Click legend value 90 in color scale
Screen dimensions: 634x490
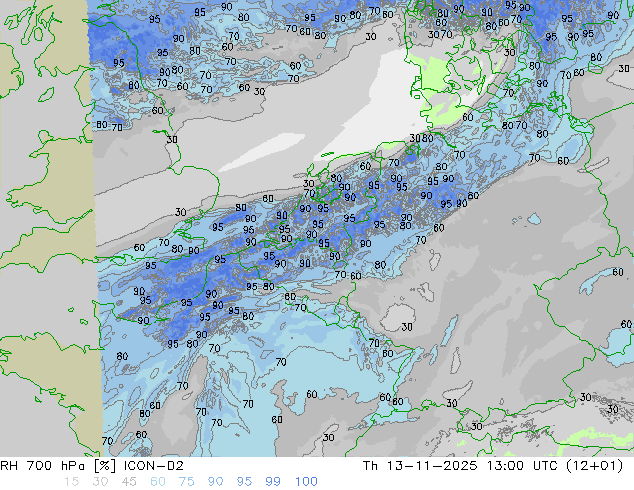pos(215,482)
